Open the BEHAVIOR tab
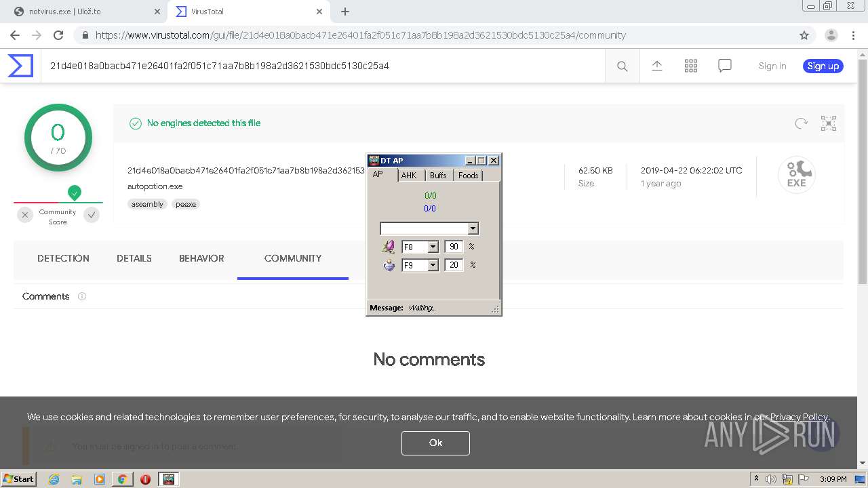Viewport: 868px width, 488px height. pyautogui.click(x=201, y=258)
